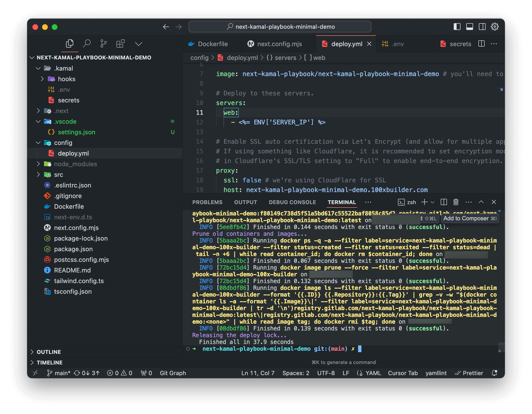The image size is (532, 414).
Task: Open the Explorer view icon
Action: pyautogui.click(x=70, y=44)
